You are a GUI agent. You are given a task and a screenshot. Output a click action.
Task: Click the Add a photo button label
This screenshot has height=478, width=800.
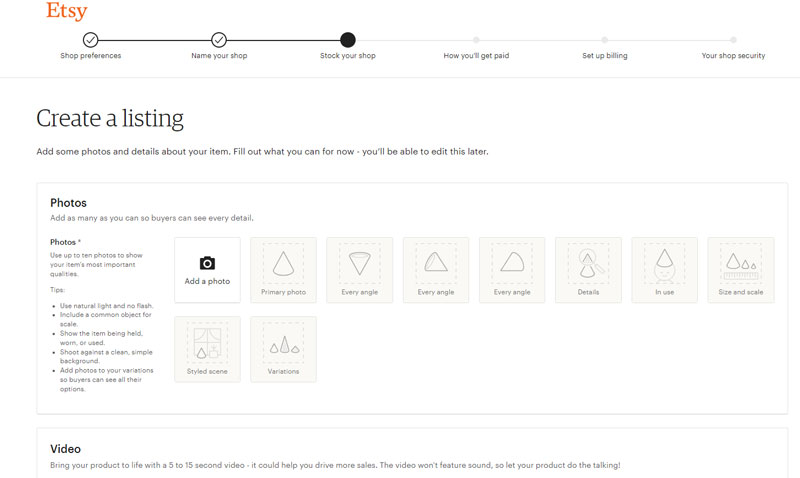pos(207,282)
